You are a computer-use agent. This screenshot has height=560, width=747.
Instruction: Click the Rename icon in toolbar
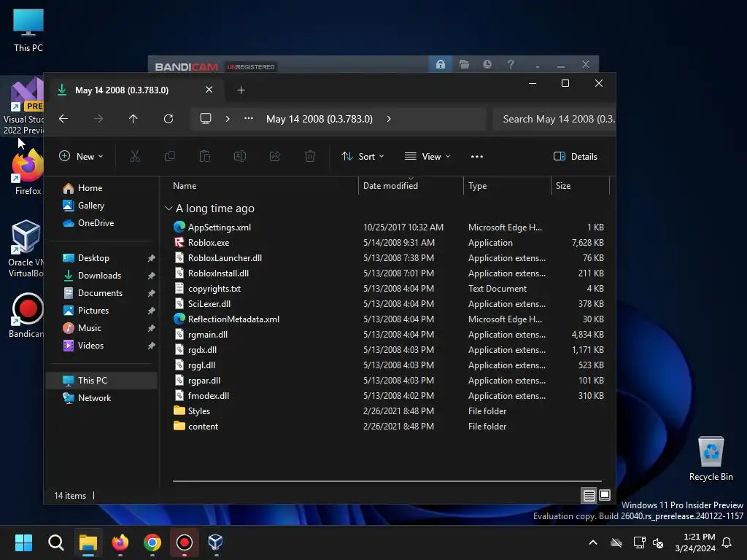[x=239, y=156]
